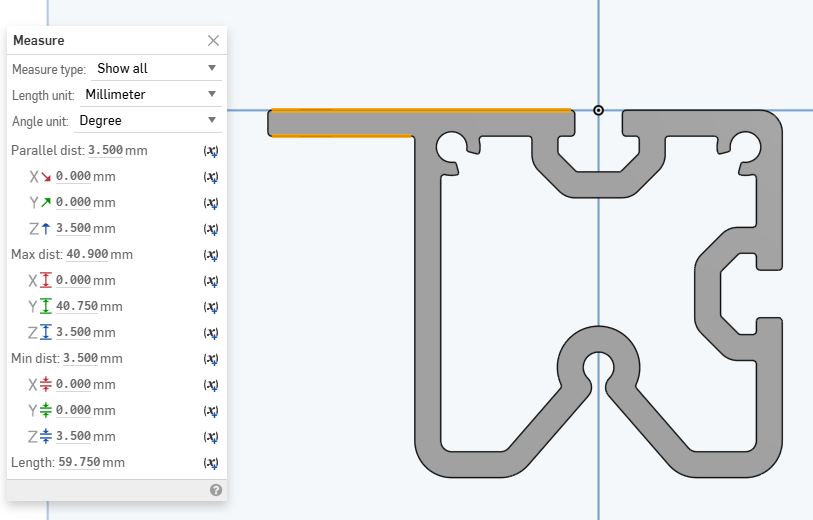Screen dimensions: 813x520
Task: Click the Min dist 3.500 value
Action: 83,359
